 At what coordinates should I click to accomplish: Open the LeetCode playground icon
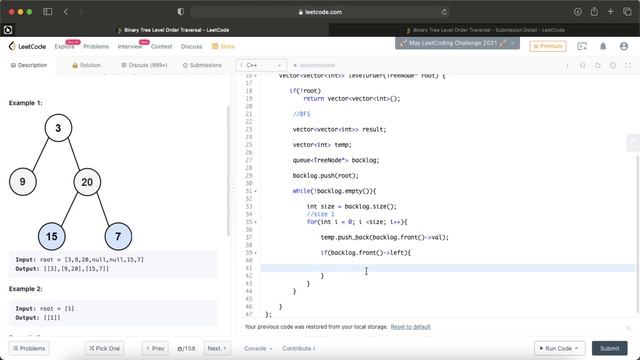click(582, 46)
